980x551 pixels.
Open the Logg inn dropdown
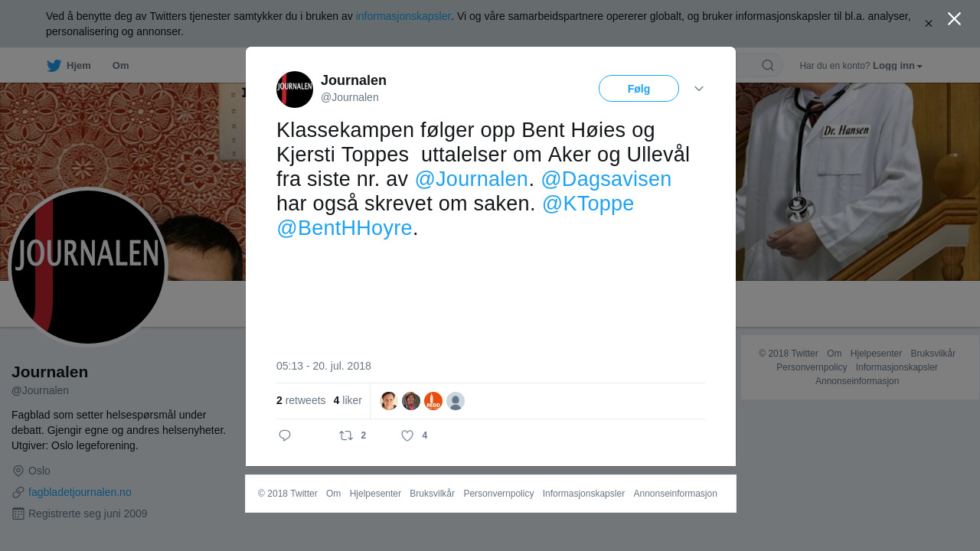(x=897, y=66)
